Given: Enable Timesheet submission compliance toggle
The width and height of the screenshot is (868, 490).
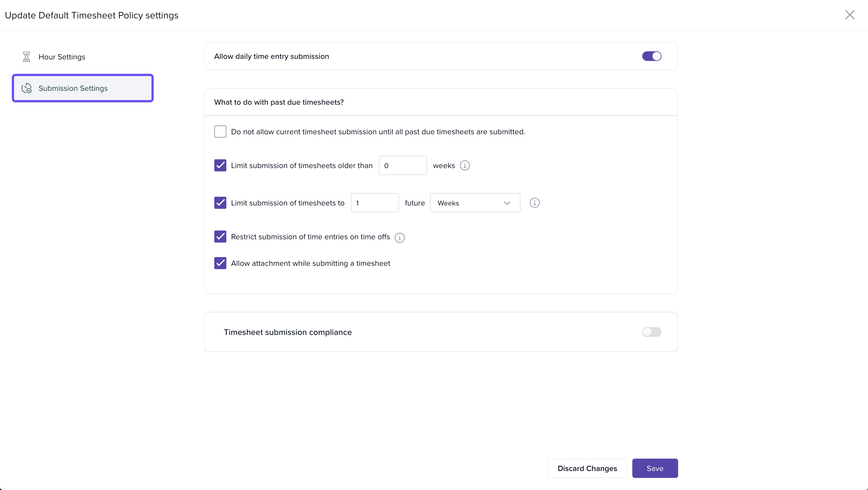Looking at the screenshot, I should click(x=651, y=332).
